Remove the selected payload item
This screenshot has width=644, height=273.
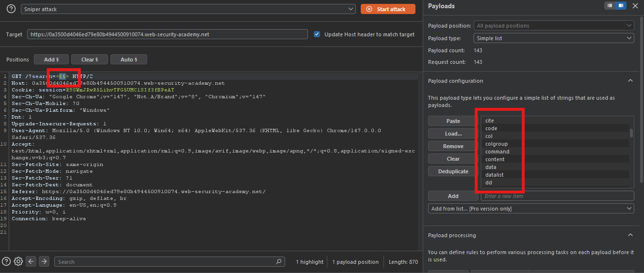click(x=453, y=146)
